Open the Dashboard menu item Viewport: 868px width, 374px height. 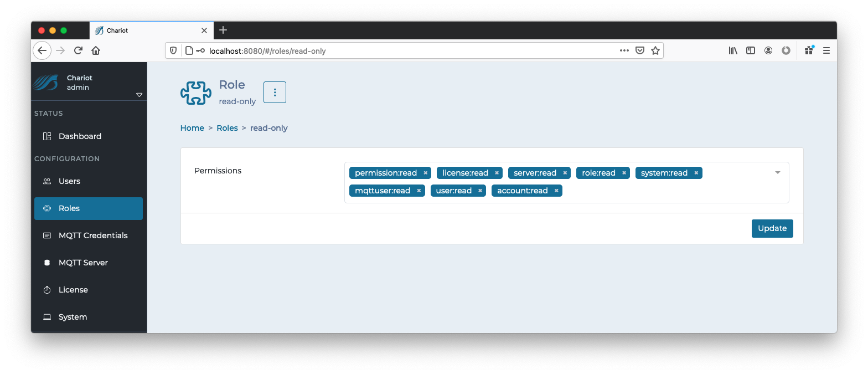[89, 136]
